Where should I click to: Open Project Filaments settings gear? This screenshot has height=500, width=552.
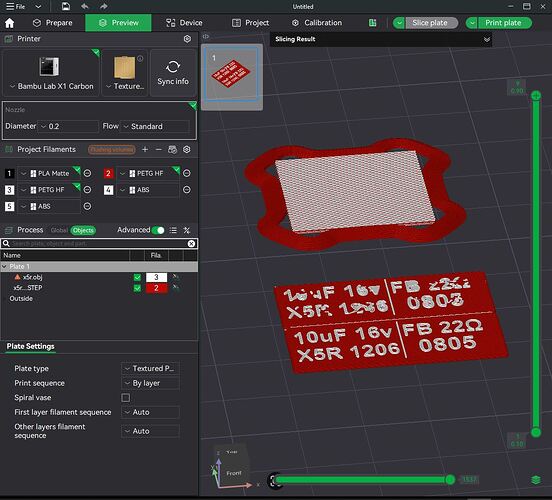tap(187, 150)
